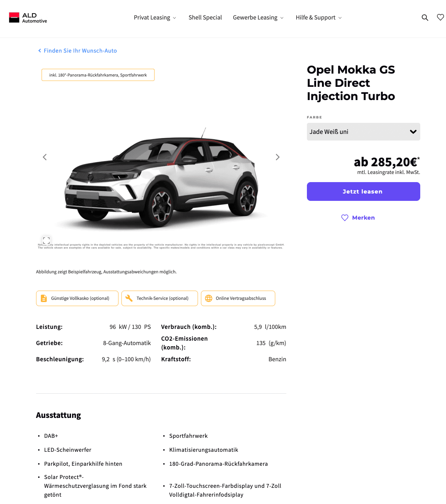This screenshot has width=446, height=504.
Task: Click the heart icon next to Merken
Action: [x=345, y=218]
